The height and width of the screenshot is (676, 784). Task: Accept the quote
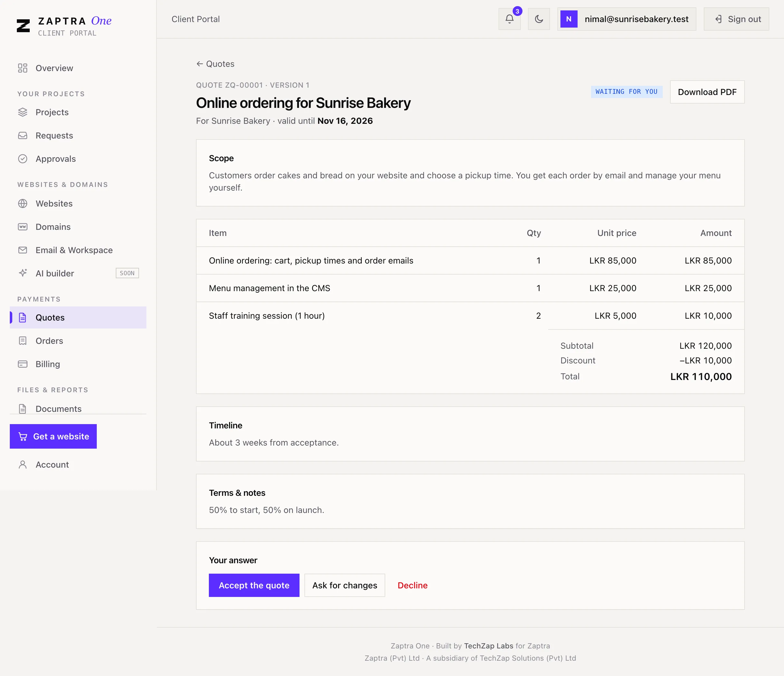(x=254, y=585)
